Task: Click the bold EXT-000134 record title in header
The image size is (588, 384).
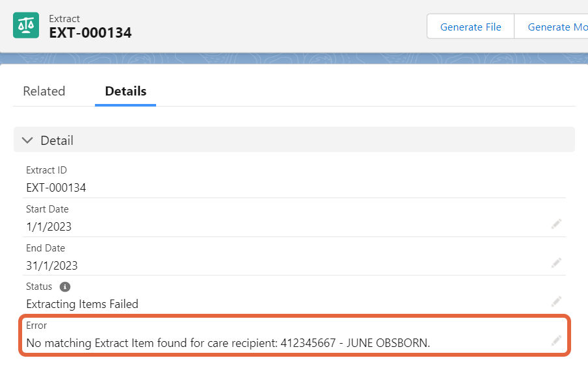Action: point(90,32)
